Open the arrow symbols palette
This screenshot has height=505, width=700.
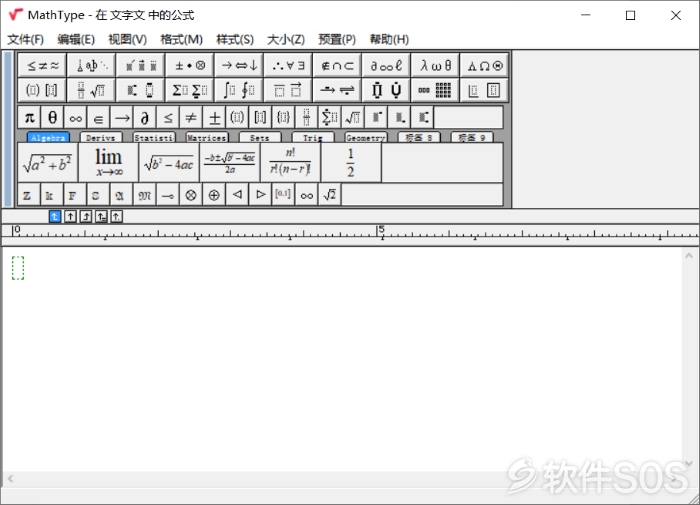(x=239, y=66)
